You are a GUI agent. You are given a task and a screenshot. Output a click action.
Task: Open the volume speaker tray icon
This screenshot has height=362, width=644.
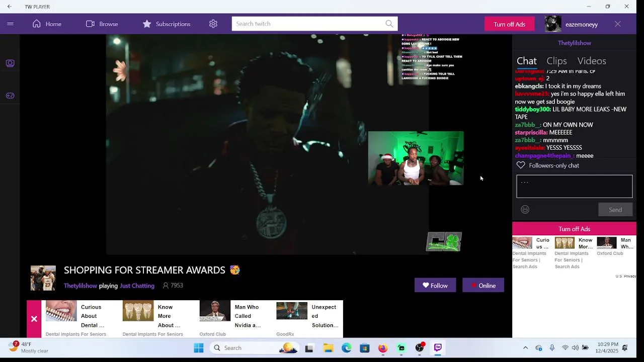point(575,348)
